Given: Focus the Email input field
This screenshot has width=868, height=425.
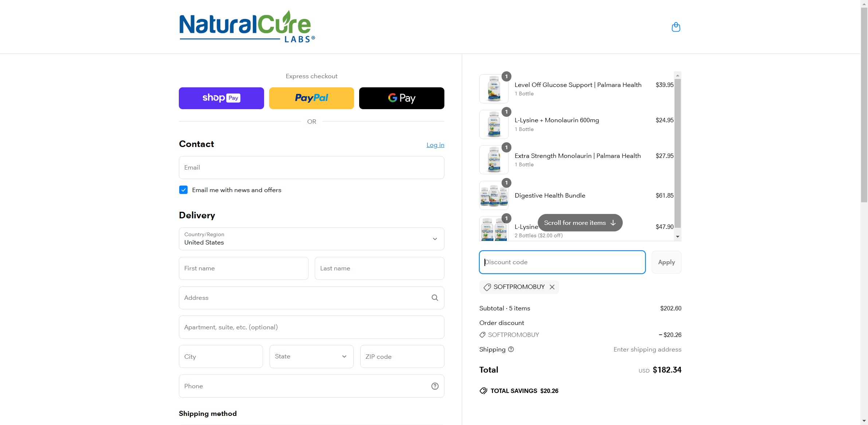Looking at the screenshot, I should click(x=311, y=167).
